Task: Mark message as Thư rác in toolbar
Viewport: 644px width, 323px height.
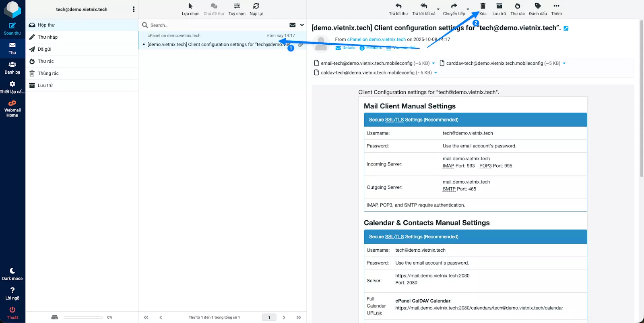Action: [x=518, y=9]
